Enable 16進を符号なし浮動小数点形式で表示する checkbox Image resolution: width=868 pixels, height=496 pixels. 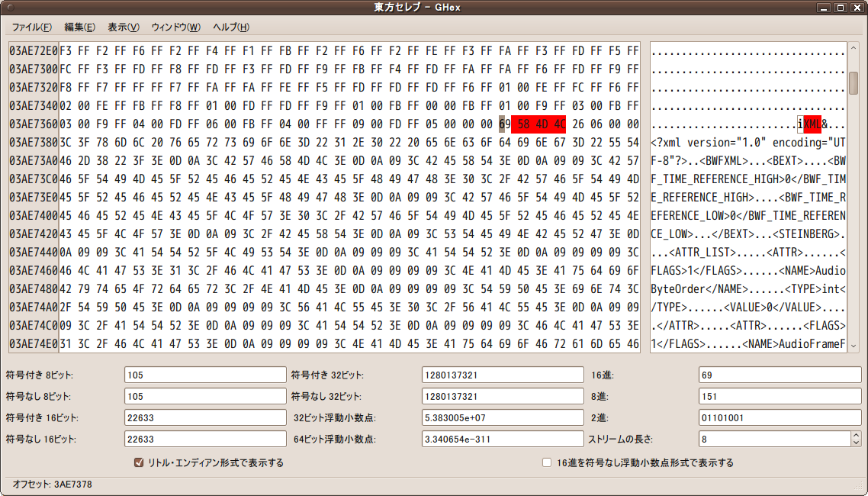coord(546,462)
